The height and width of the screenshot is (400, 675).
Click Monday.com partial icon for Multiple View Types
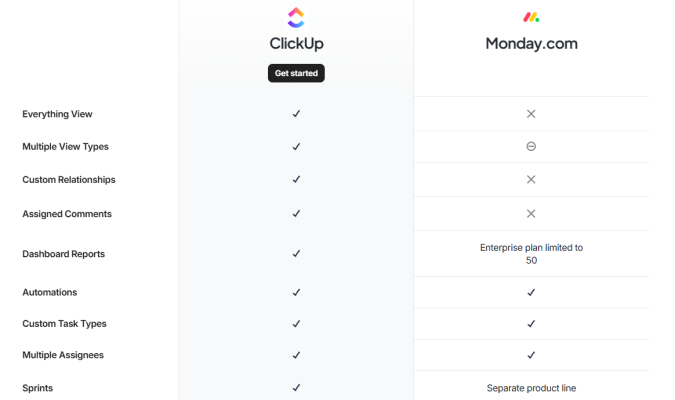531,146
